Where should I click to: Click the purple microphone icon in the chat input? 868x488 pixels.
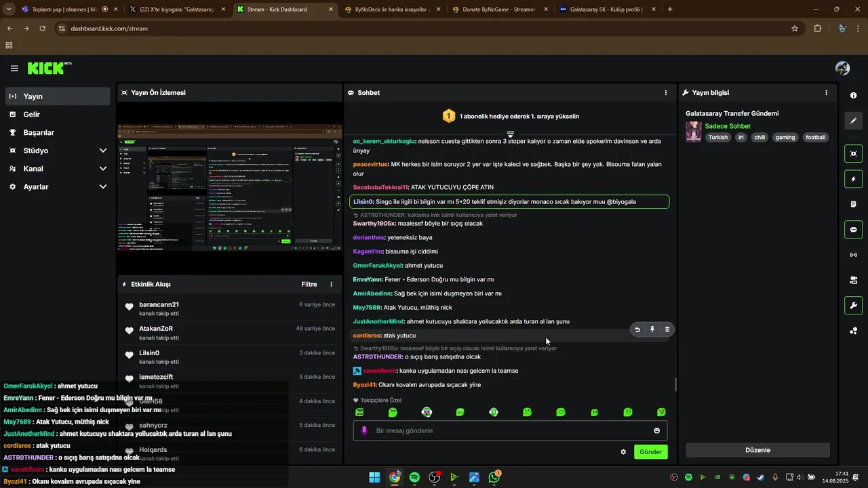click(x=364, y=431)
